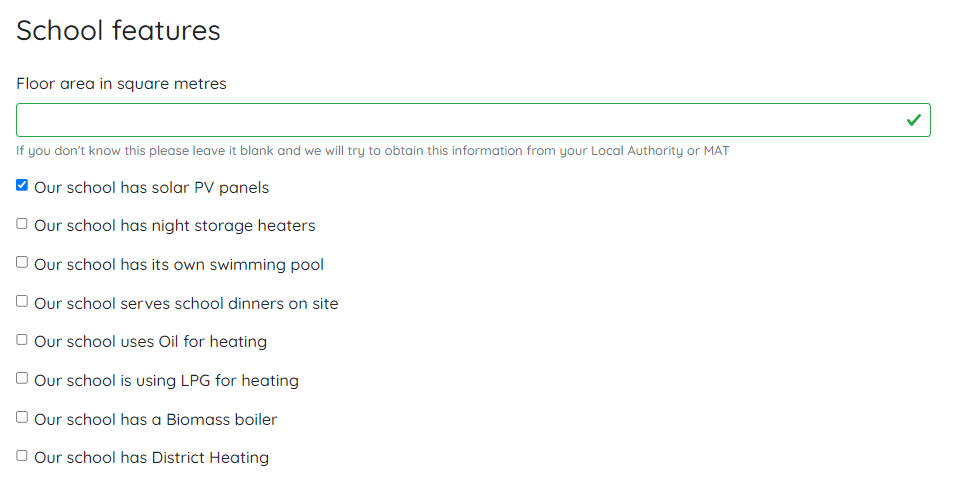Enable the Biomass boiler checkbox

(22, 417)
